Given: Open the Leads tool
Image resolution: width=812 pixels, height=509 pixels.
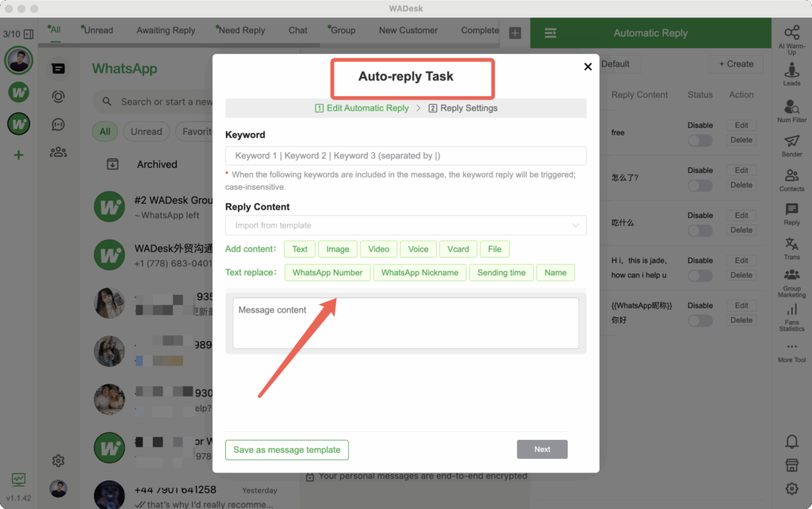Looking at the screenshot, I should [791, 73].
